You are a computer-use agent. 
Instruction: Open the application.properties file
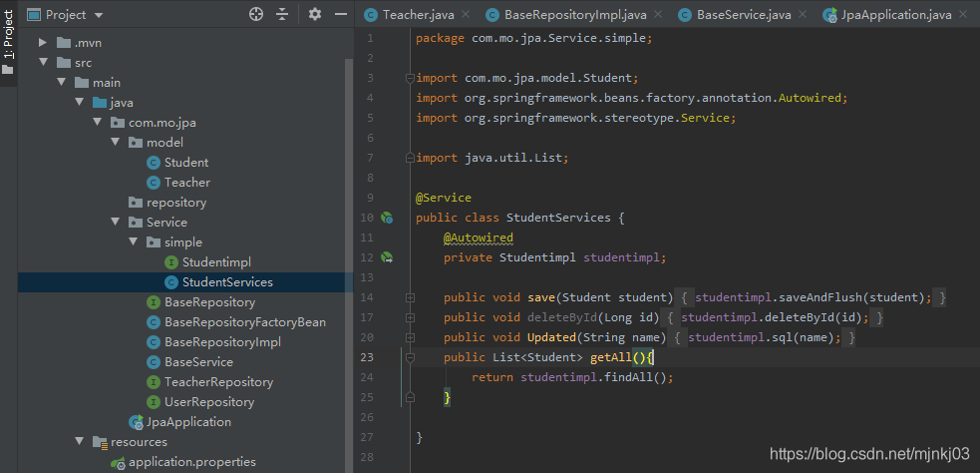(191, 462)
